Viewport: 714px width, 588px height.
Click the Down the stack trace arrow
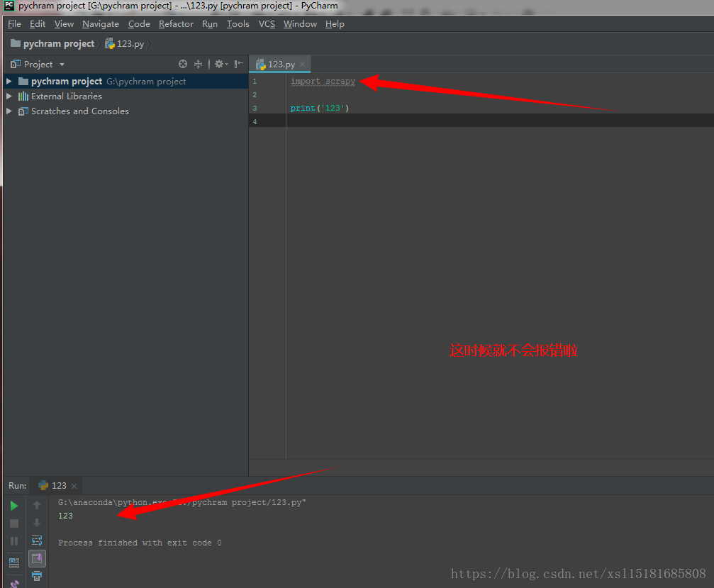point(37,523)
